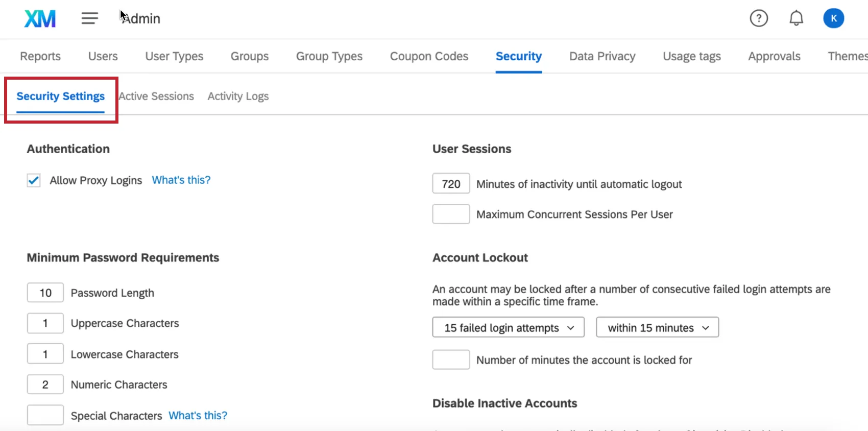
Task: Click the XM logo icon
Action: (x=40, y=19)
